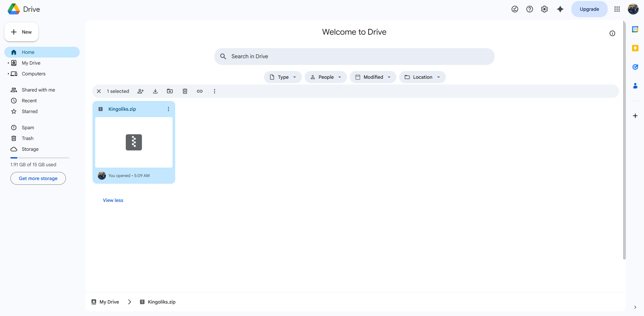Go to Shared with me
Screen dimensions: 644x316
38,90
